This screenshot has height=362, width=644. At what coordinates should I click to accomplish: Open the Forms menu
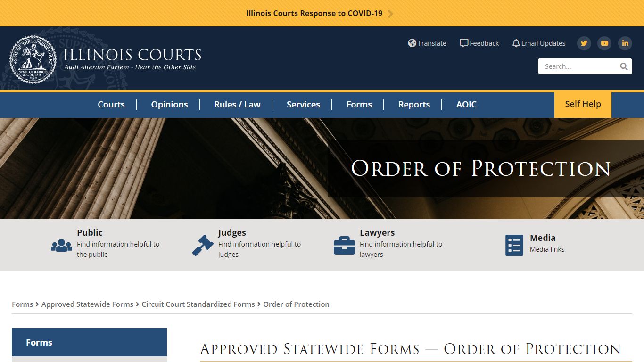tap(359, 105)
